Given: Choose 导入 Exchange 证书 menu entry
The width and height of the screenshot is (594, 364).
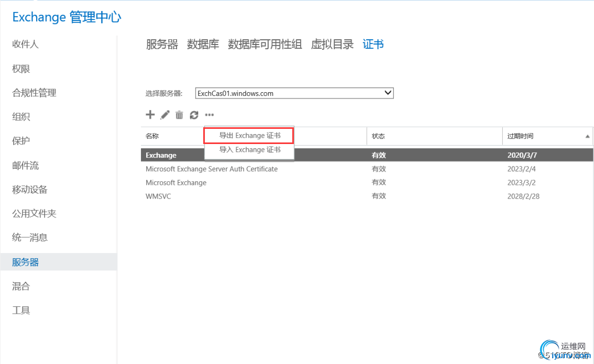Looking at the screenshot, I should pos(250,150).
